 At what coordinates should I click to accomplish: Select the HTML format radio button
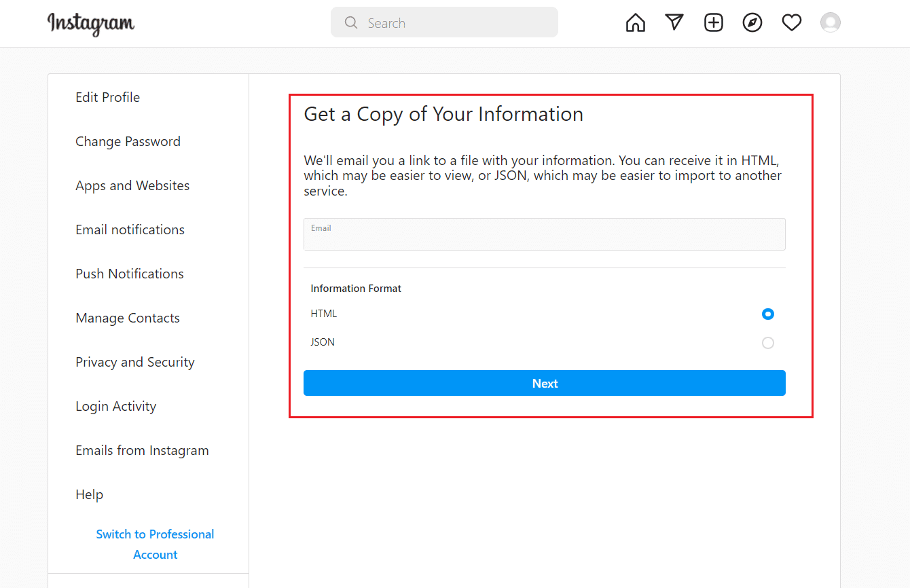point(768,314)
